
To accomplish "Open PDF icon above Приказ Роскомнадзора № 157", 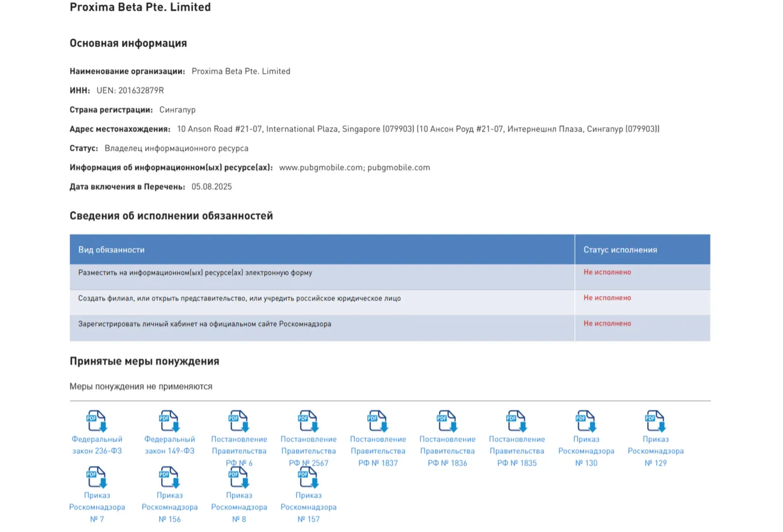I will point(308,477).
